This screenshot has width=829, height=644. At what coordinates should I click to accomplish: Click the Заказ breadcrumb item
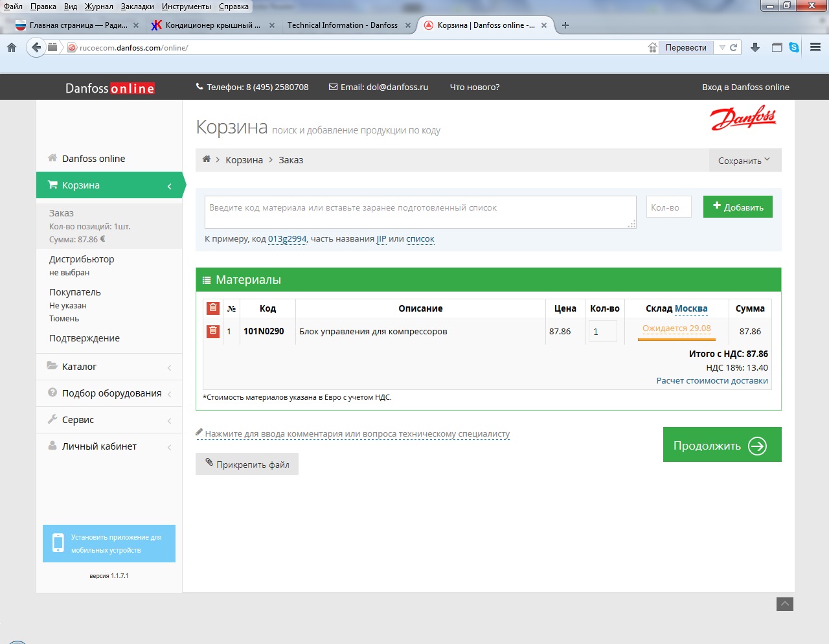291,160
